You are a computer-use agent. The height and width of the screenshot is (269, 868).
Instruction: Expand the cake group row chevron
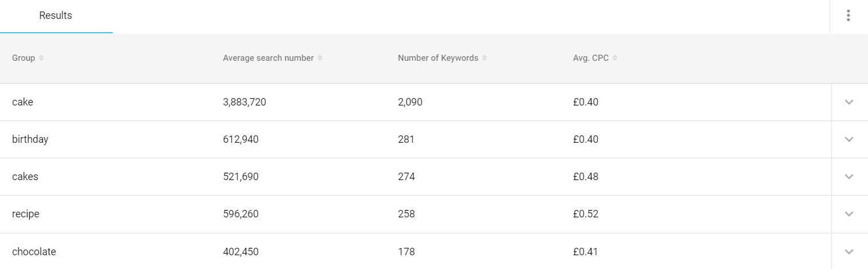849,102
